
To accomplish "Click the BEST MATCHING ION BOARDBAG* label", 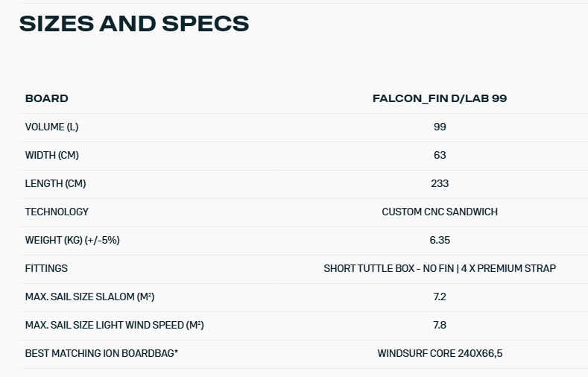I will (101, 353).
